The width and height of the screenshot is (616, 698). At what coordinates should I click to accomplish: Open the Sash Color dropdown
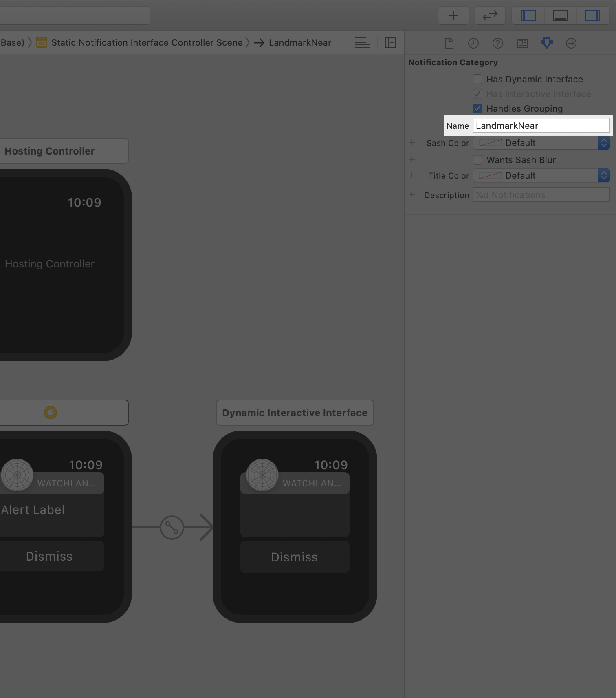point(541,143)
